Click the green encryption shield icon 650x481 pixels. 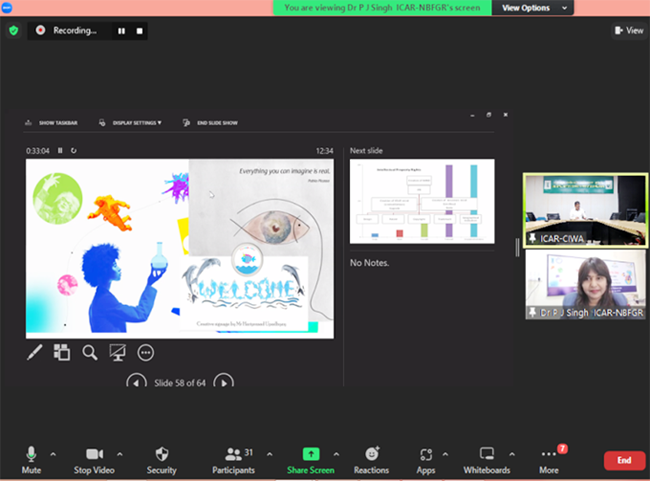[x=13, y=30]
